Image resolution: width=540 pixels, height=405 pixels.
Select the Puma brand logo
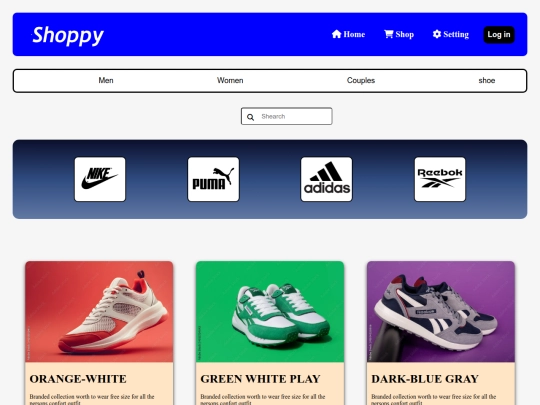pos(213,179)
